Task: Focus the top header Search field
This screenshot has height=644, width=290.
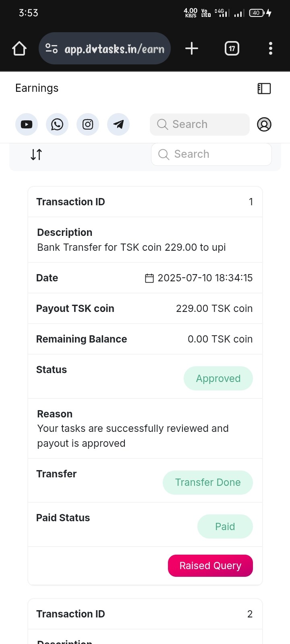Action: pyautogui.click(x=200, y=124)
